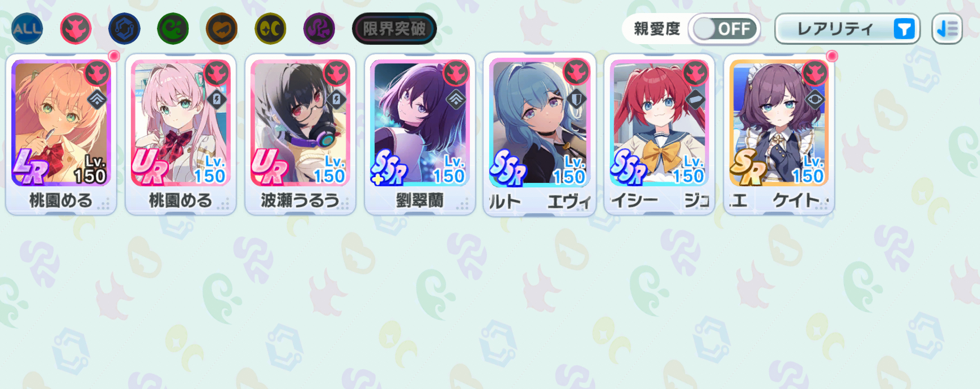Toggle the 親愛度 OFF switch
Screen dimensions: 980x389
click(724, 28)
